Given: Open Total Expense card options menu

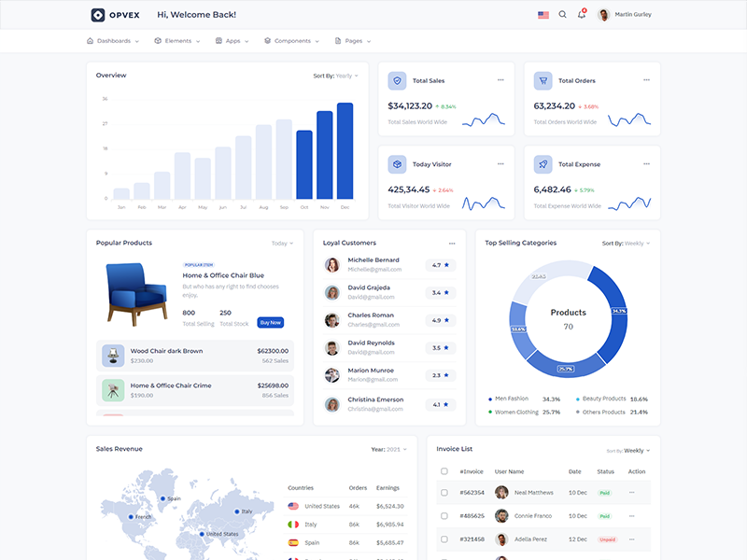Looking at the screenshot, I should coord(646,164).
